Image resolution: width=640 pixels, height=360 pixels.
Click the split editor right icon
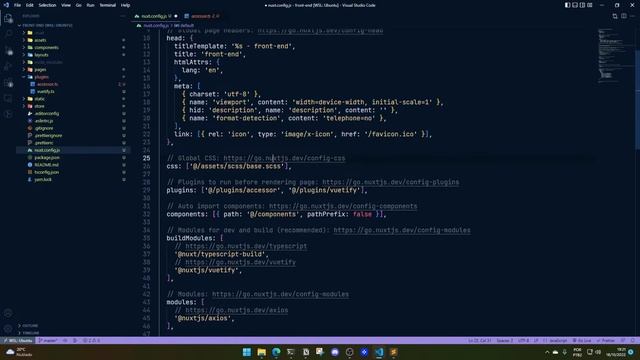click(x=624, y=16)
